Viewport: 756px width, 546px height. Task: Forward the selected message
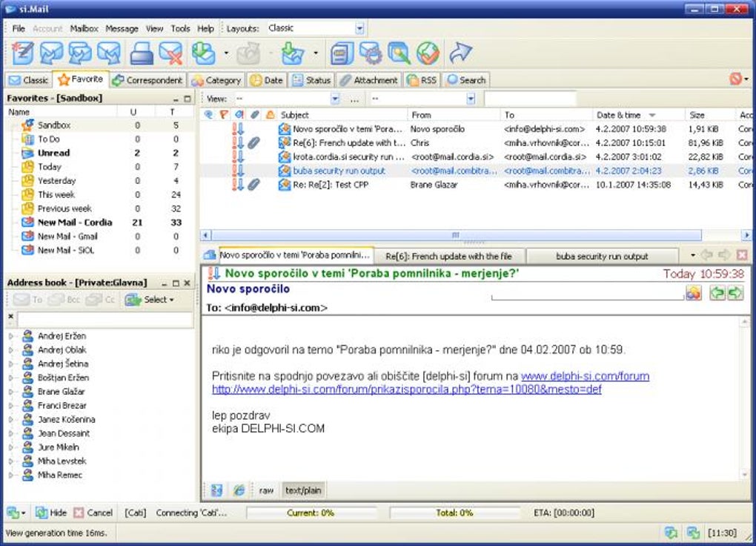pyautogui.click(x=110, y=53)
